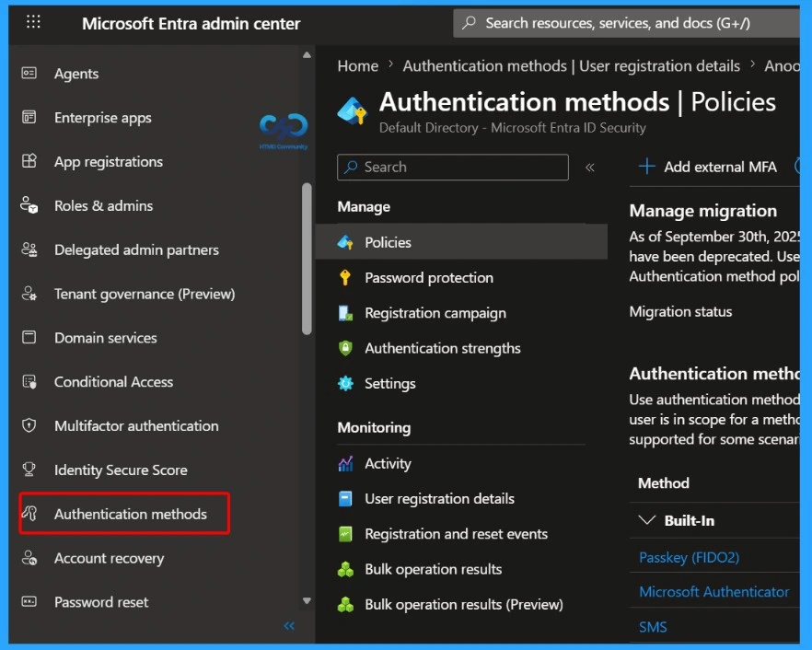This screenshot has width=812, height=650.
Task: Click the Authentication methods breadcrumb link
Action: (571, 65)
